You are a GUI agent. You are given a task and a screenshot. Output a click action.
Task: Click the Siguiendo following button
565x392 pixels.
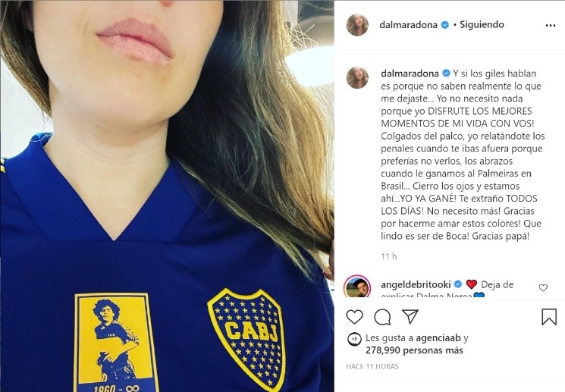pos(482,24)
